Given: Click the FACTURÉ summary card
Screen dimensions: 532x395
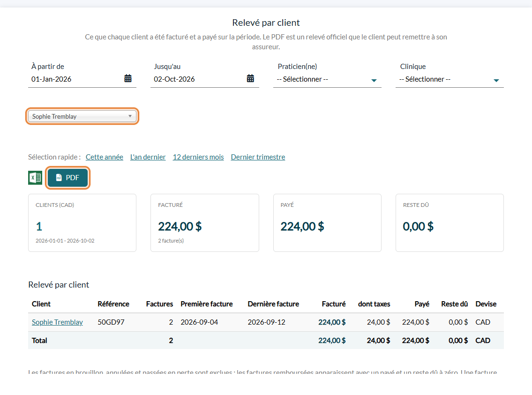Looking at the screenshot, I should coord(204,223).
